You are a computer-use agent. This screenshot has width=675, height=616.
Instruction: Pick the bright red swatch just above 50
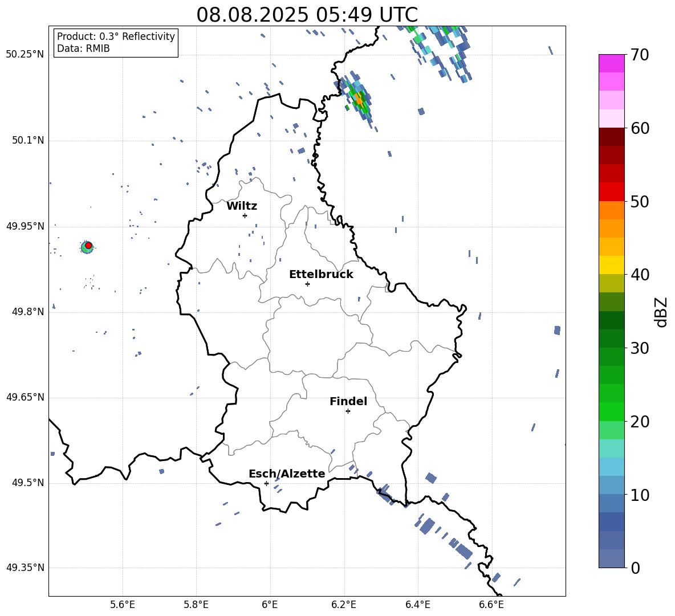(611, 192)
